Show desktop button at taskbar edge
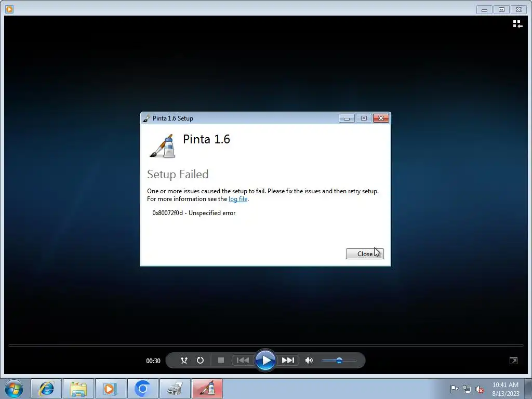Viewport: 532px width, 399px height. click(x=528, y=389)
